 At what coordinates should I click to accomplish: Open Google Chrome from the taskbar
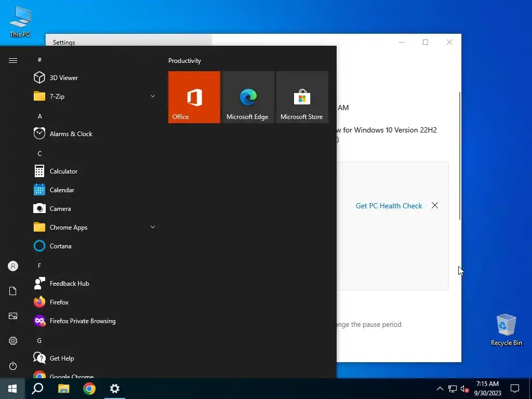click(x=89, y=389)
